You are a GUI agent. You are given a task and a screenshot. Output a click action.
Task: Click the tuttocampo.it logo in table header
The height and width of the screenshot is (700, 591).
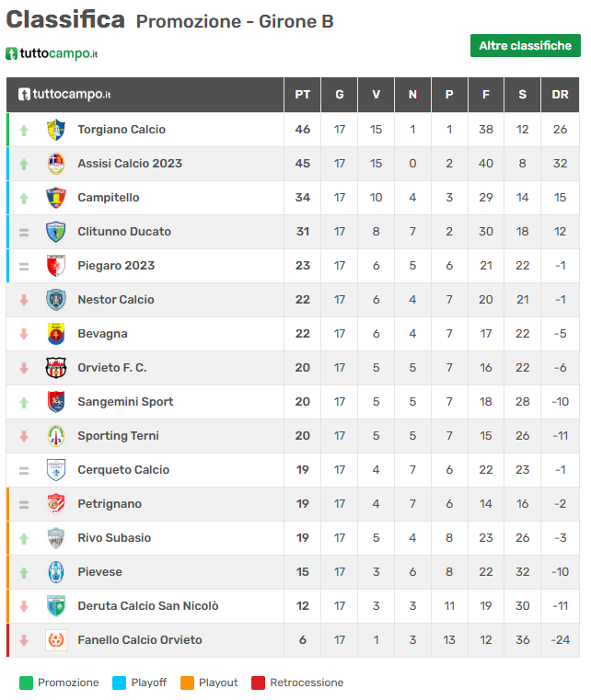coord(64,95)
